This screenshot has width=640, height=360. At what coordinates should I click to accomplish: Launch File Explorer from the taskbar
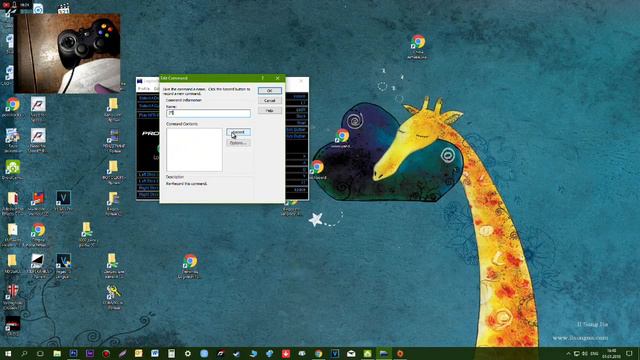point(57,353)
